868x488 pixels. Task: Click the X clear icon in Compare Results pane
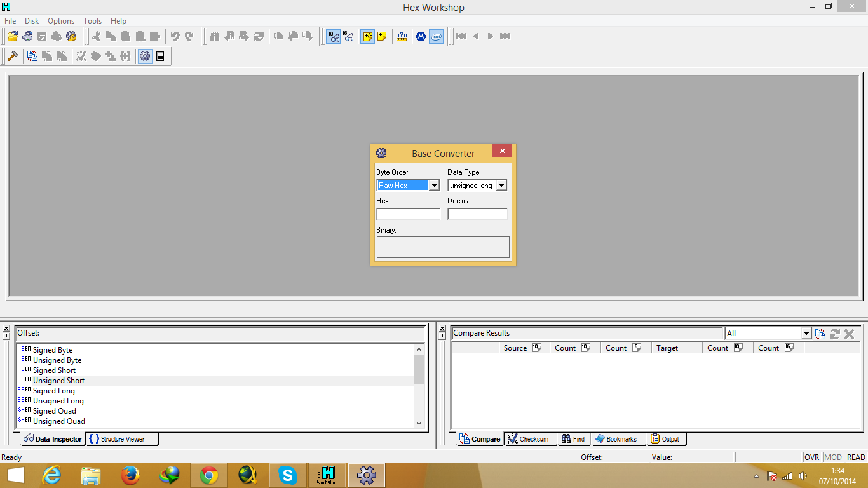pyautogui.click(x=849, y=334)
